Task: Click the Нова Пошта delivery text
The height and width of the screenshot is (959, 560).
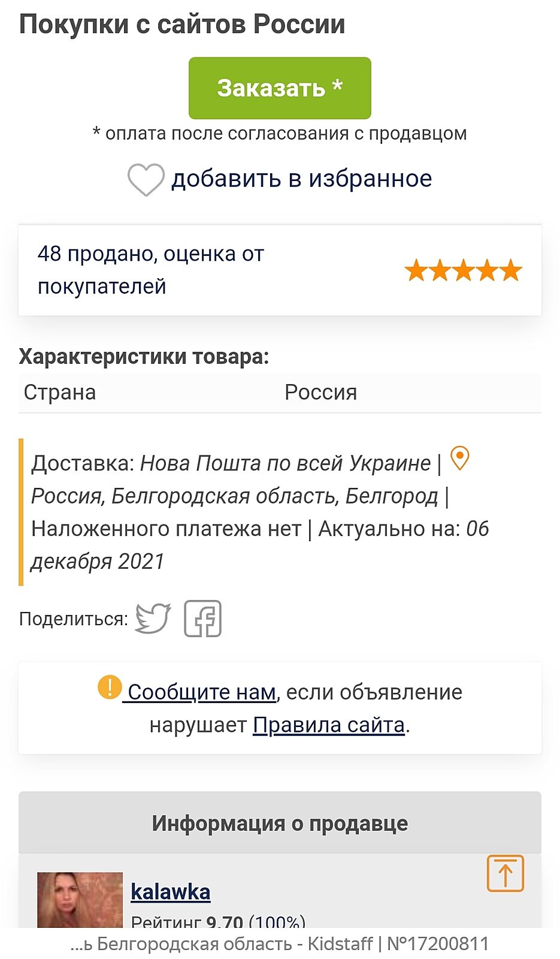Action: (x=285, y=463)
